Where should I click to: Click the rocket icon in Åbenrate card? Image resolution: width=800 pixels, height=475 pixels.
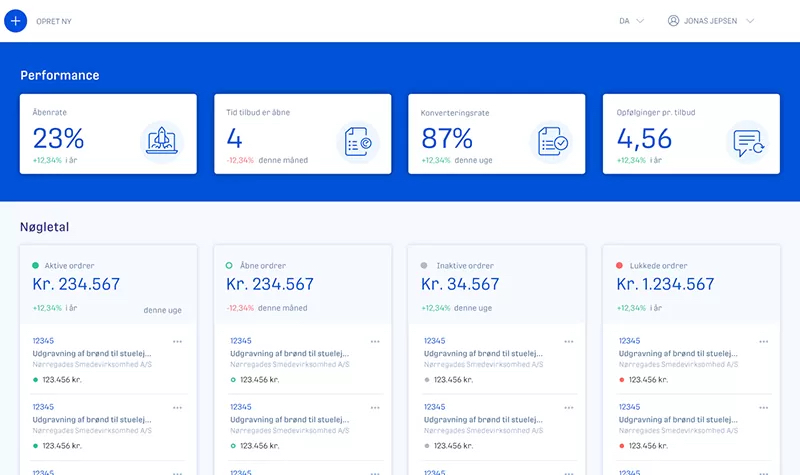coord(162,142)
